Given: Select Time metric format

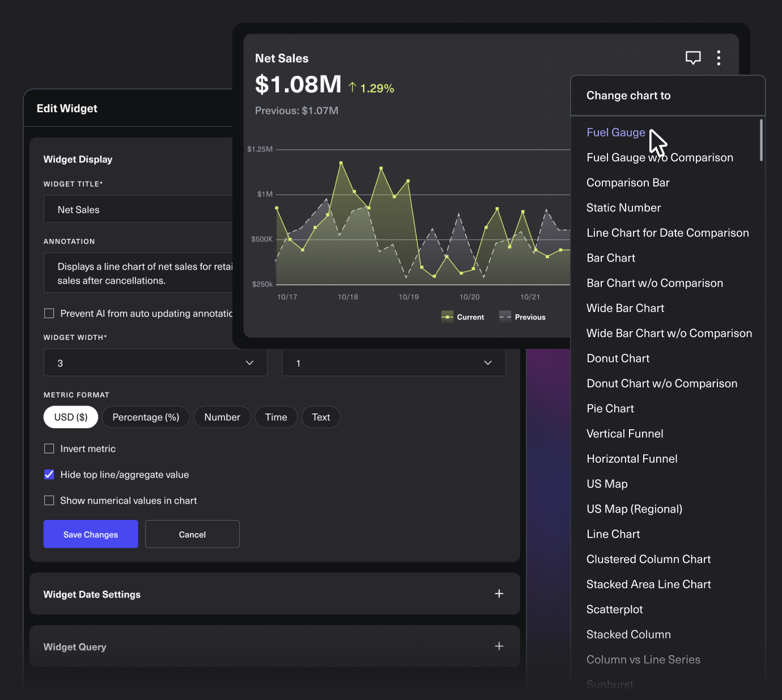Looking at the screenshot, I should (276, 417).
